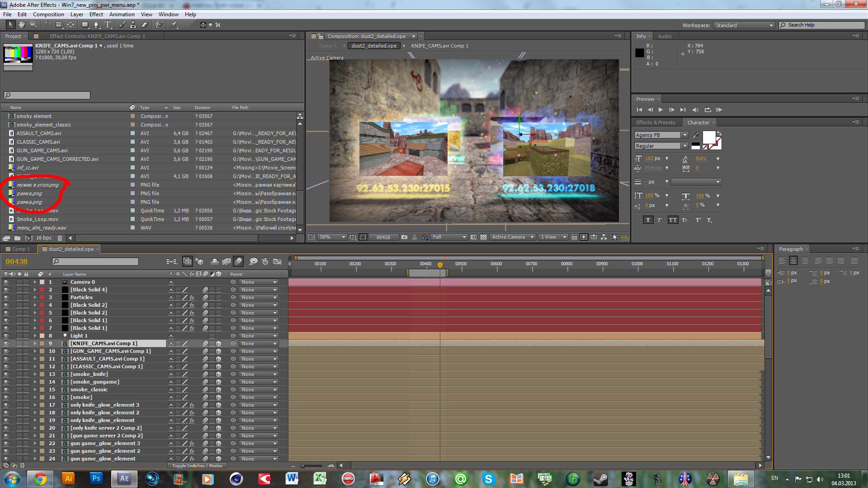868x488 pixels.
Task: Open the Composition Mini-Flowchart in timeline
Action: tap(172, 262)
